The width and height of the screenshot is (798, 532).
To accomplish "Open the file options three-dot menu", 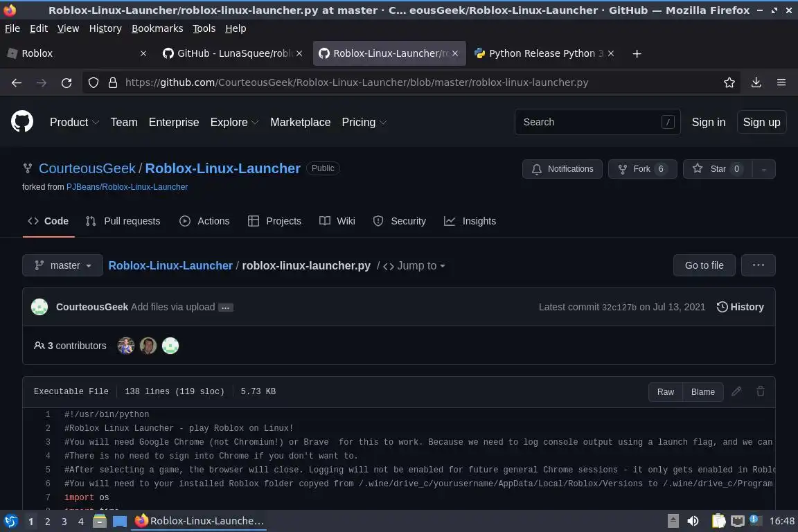I will [x=759, y=265].
